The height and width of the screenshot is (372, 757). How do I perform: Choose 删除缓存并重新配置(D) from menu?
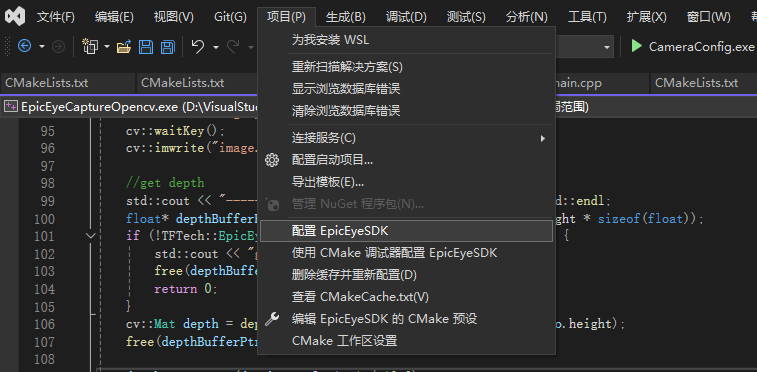point(406,275)
